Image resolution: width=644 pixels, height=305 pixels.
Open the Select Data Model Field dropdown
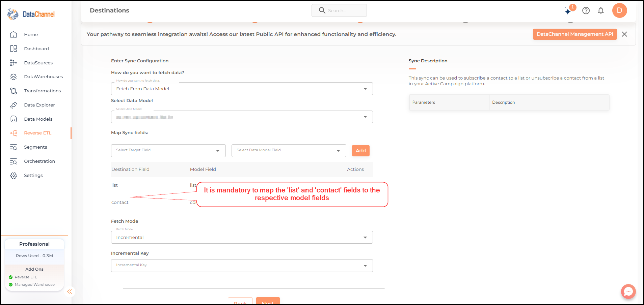coord(289,151)
